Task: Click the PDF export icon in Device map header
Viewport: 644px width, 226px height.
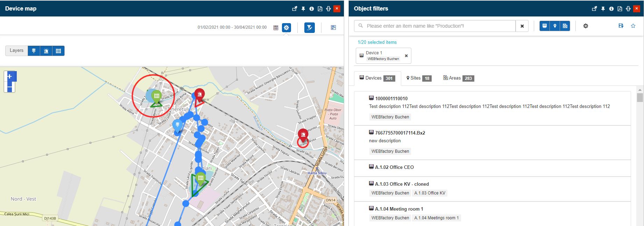Action: coord(320,9)
